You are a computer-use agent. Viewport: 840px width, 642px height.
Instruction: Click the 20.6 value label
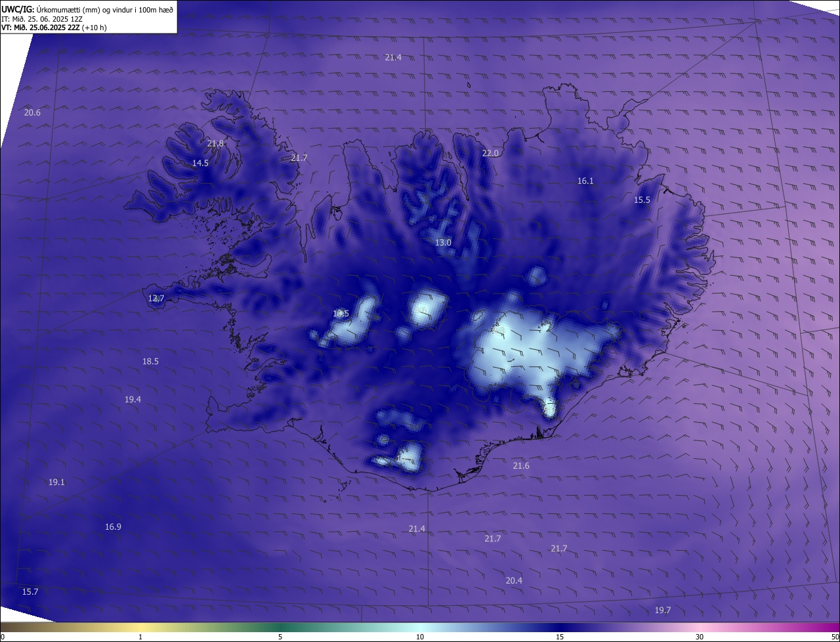(32, 113)
